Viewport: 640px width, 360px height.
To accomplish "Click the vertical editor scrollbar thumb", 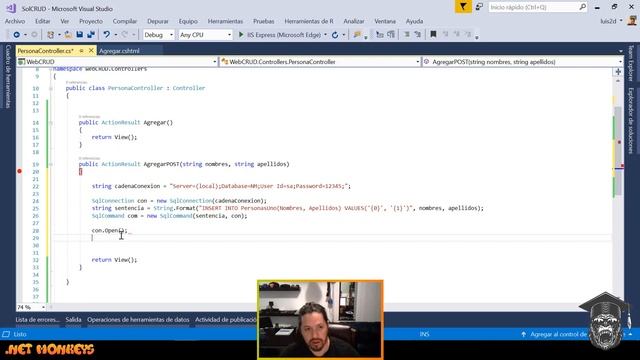I will coord(618,151).
